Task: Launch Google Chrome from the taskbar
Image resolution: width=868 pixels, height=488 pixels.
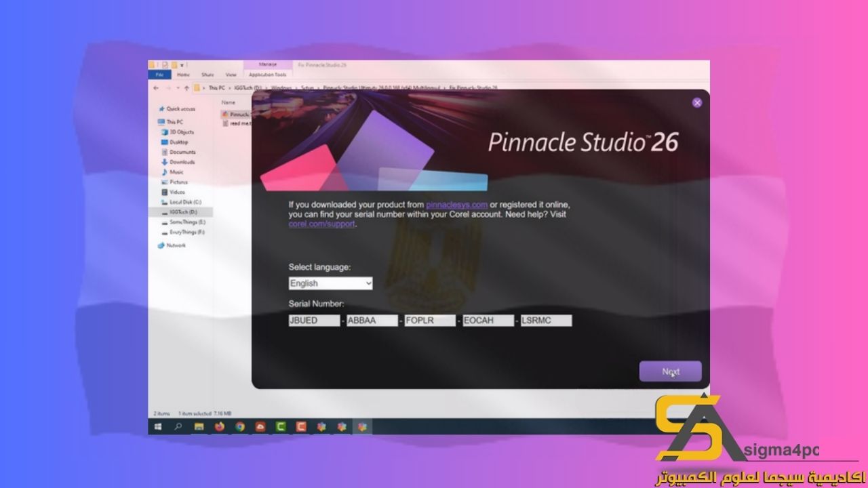Action: pos(240,427)
